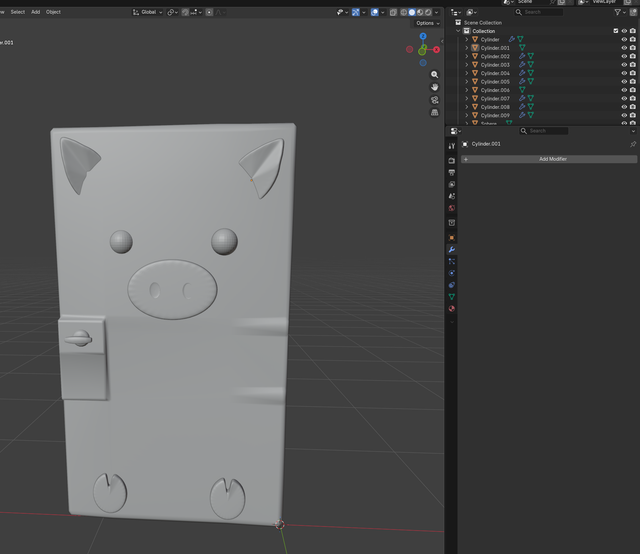Open the outliner filter dropdown
640x554 pixels.
[620, 12]
